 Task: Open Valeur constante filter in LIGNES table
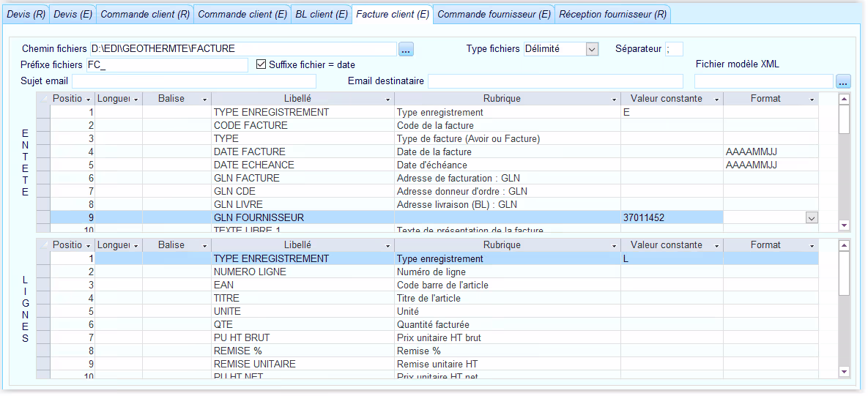[x=717, y=245]
